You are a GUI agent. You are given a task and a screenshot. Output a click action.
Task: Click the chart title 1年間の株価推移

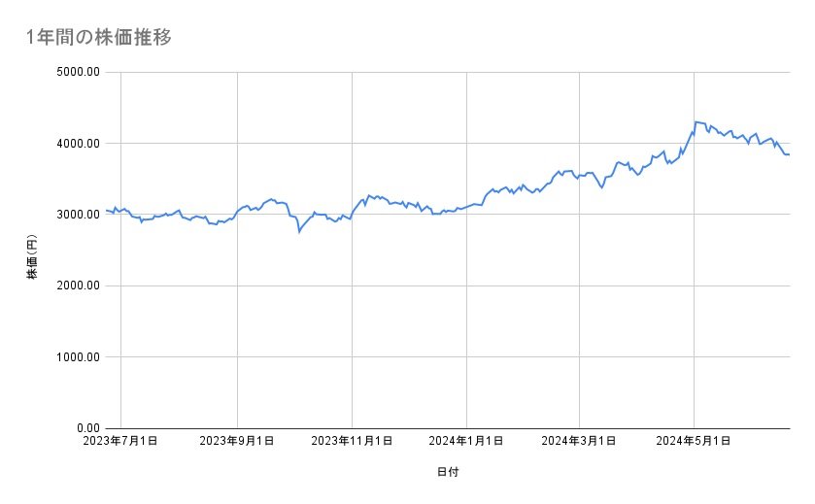click(101, 37)
